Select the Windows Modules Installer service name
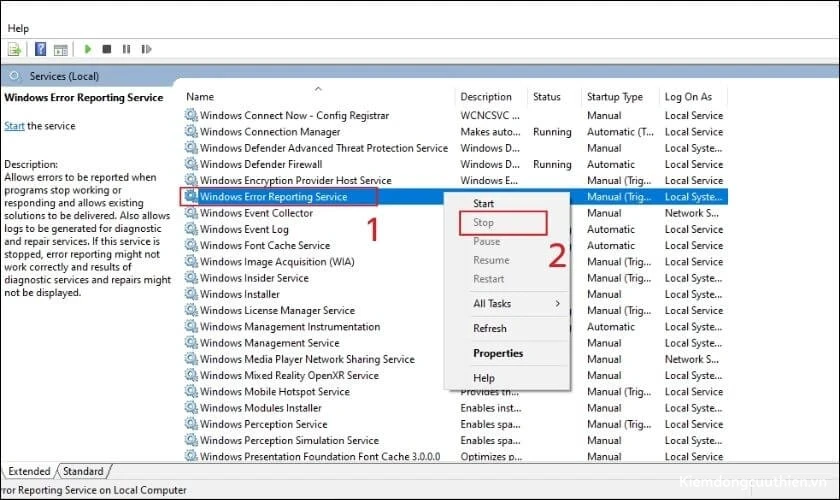 [261, 408]
